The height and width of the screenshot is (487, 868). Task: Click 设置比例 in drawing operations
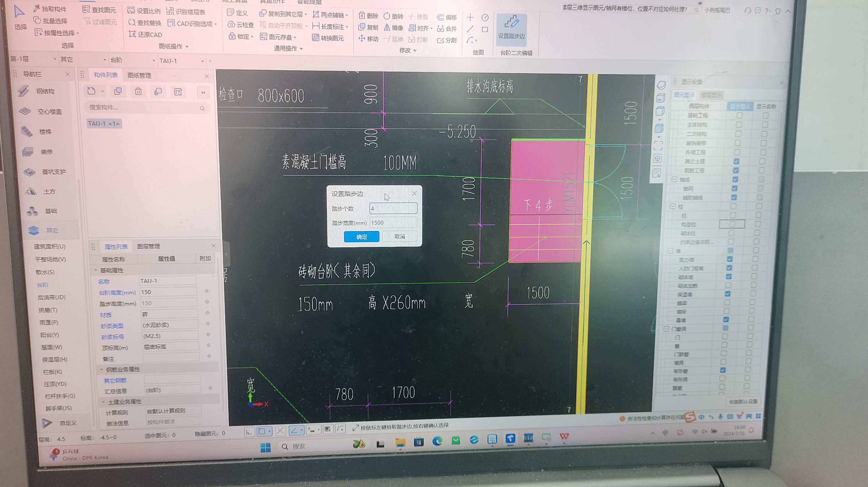pyautogui.click(x=144, y=11)
